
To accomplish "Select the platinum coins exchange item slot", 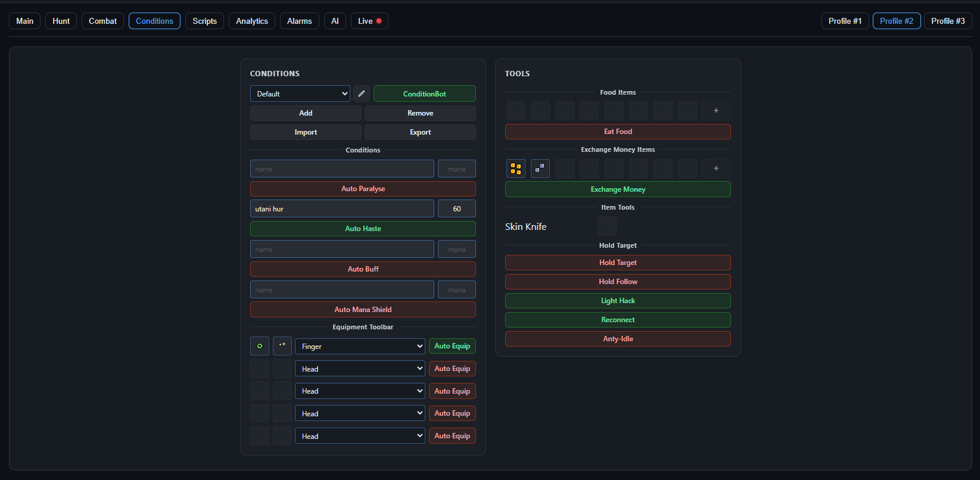I will pyautogui.click(x=540, y=169).
